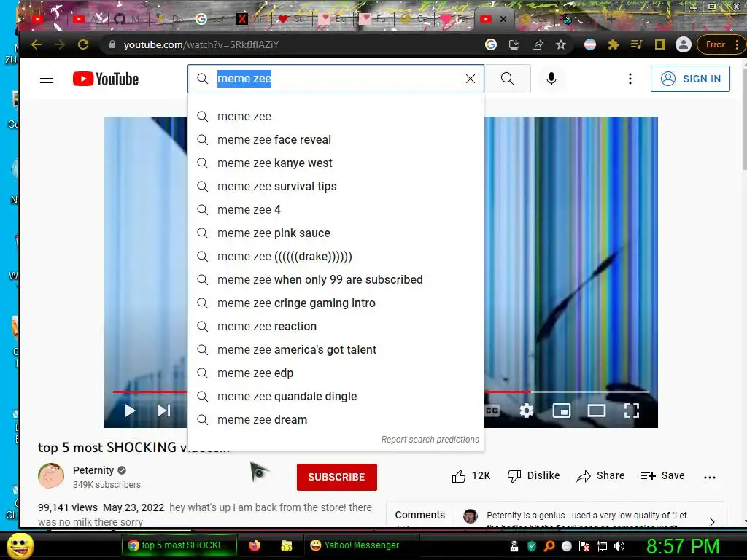747x560 pixels.
Task: Open media controls in Chrome toolbar
Action: pyautogui.click(x=636, y=44)
